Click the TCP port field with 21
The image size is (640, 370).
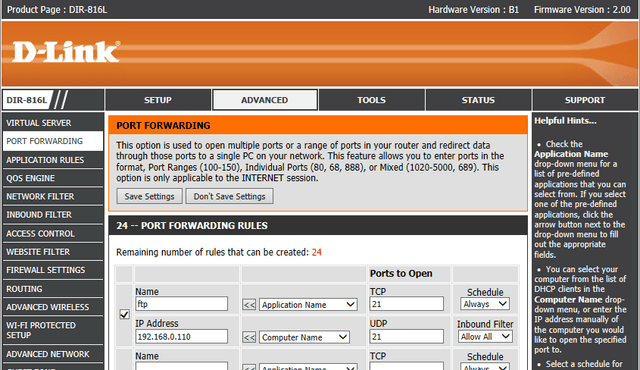pyautogui.click(x=407, y=304)
